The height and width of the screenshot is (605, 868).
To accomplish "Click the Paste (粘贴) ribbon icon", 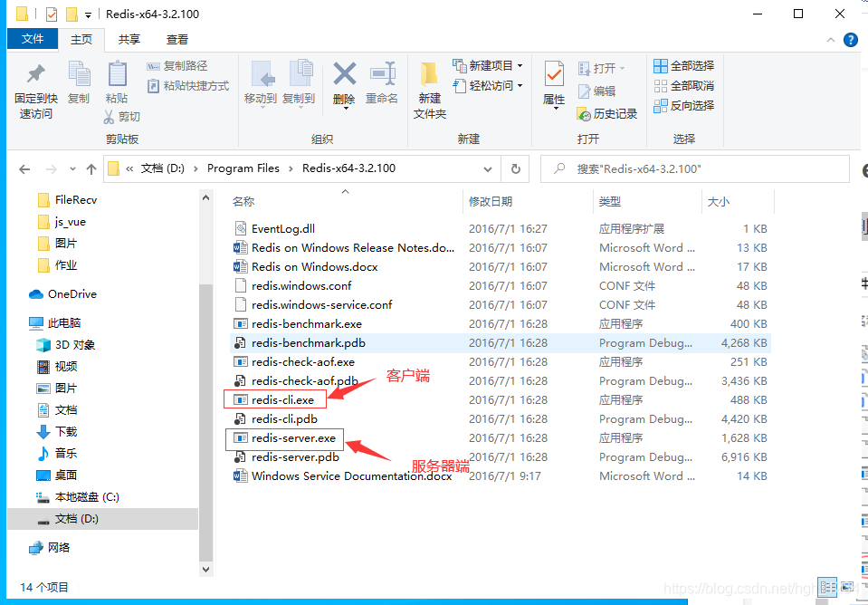I will click(117, 73).
